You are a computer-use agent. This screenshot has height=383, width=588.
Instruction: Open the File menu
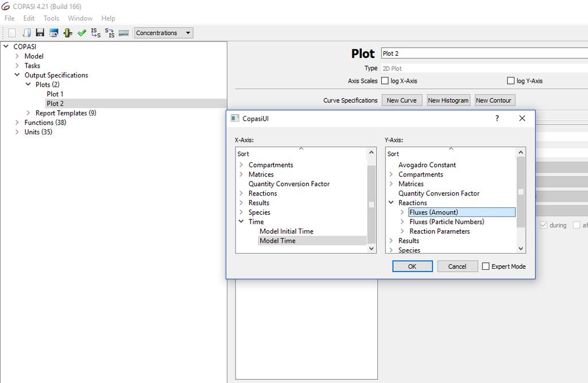pyautogui.click(x=9, y=18)
